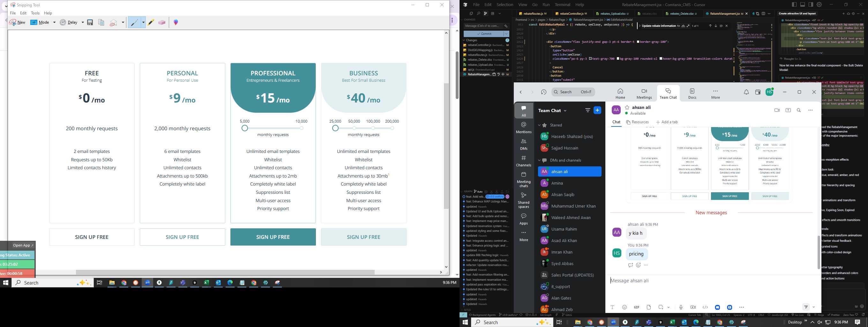Select the Pen tool in Snipping Tool
Screen dimensions: 868x327
(x=134, y=22)
